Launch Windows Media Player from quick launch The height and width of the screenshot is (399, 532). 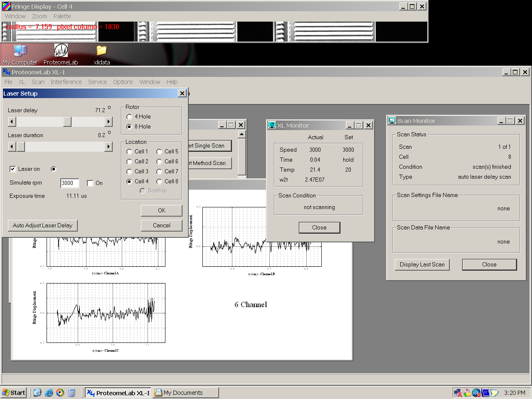(x=60, y=393)
